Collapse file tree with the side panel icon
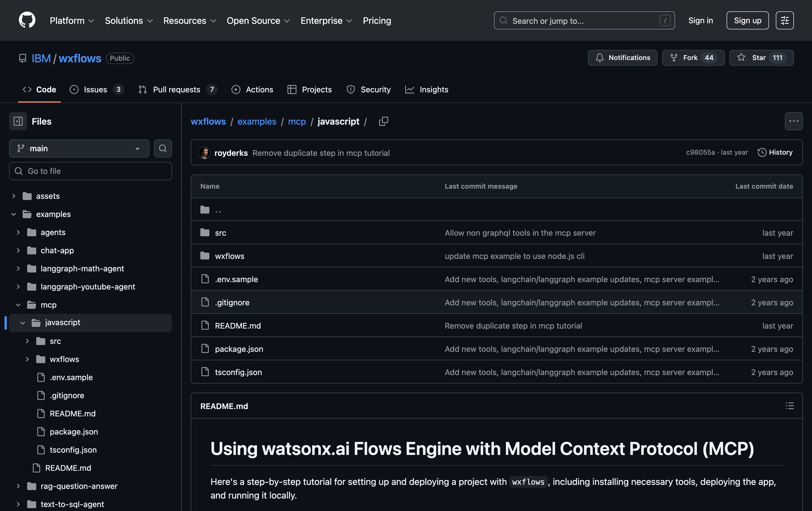Image resolution: width=812 pixels, height=511 pixels. (x=18, y=121)
